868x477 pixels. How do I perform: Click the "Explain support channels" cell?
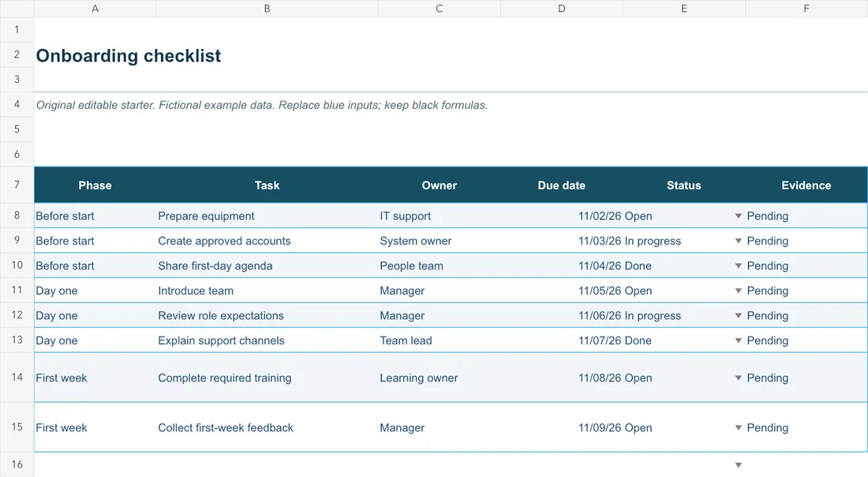pos(267,341)
